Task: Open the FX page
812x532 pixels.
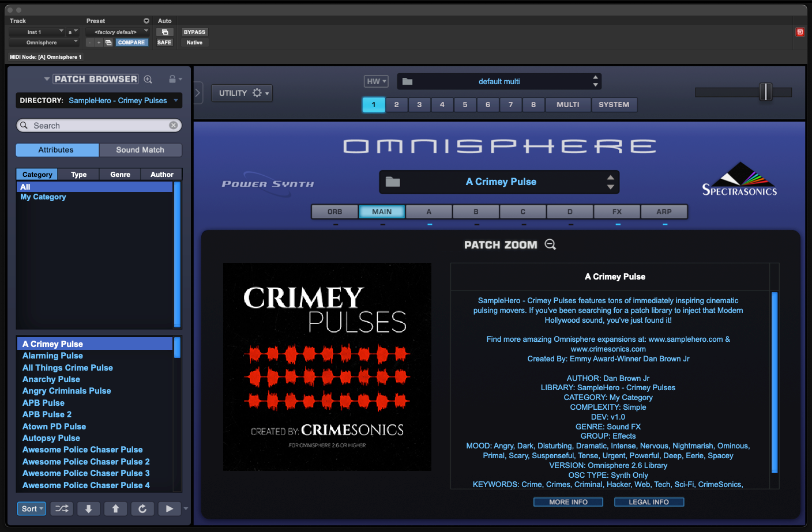Action: click(x=617, y=212)
